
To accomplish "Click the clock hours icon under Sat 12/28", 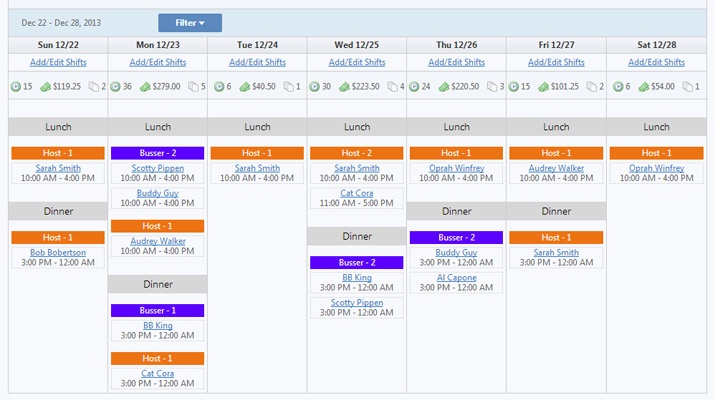I will coord(614,87).
